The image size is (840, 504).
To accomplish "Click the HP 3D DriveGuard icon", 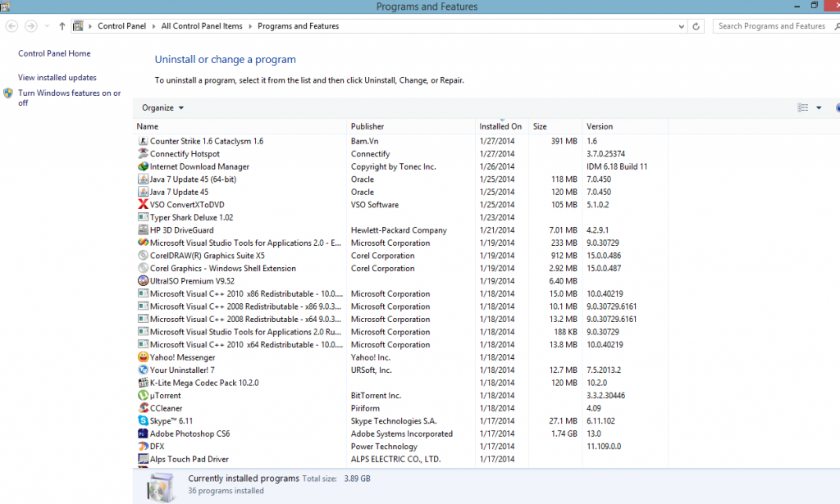I will 143,230.
